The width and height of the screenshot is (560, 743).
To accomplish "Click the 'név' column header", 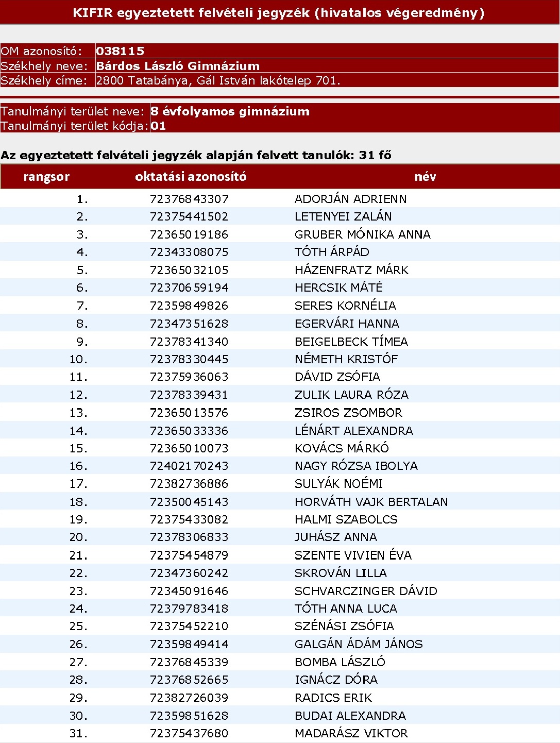I will pyautogui.click(x=425, y=177).
